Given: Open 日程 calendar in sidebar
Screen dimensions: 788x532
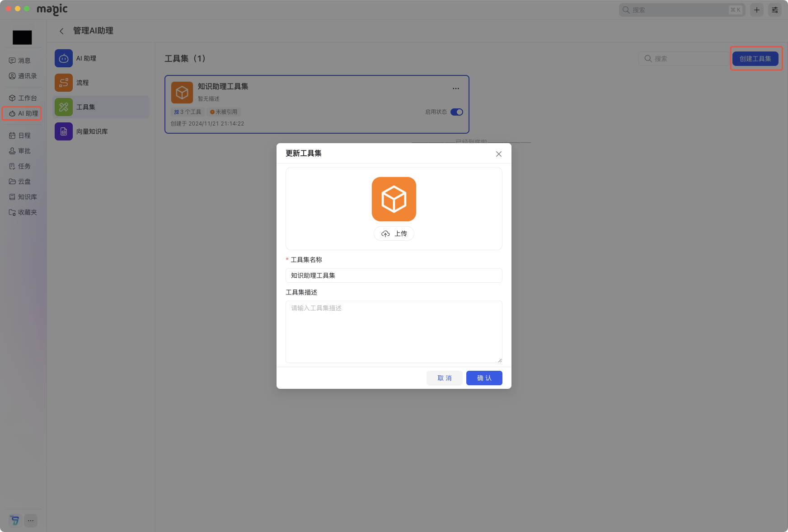Looking at the screenshot, I should click(x=20, y=135).
